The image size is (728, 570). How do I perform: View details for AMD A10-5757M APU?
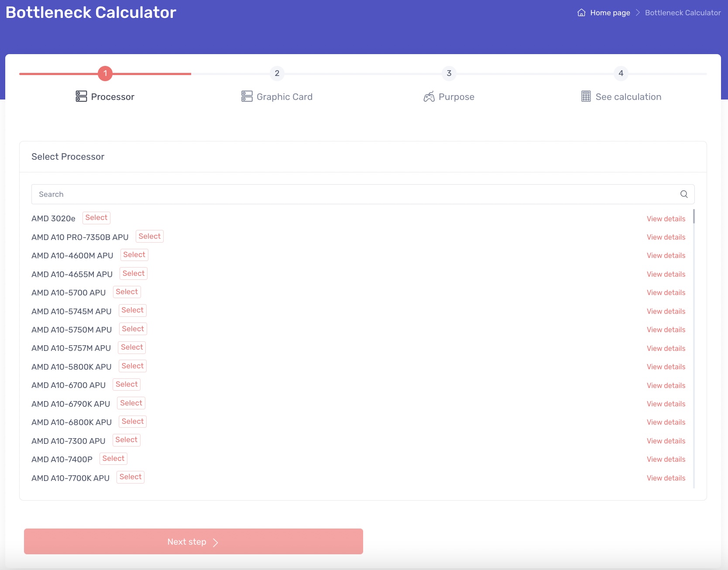666,348
